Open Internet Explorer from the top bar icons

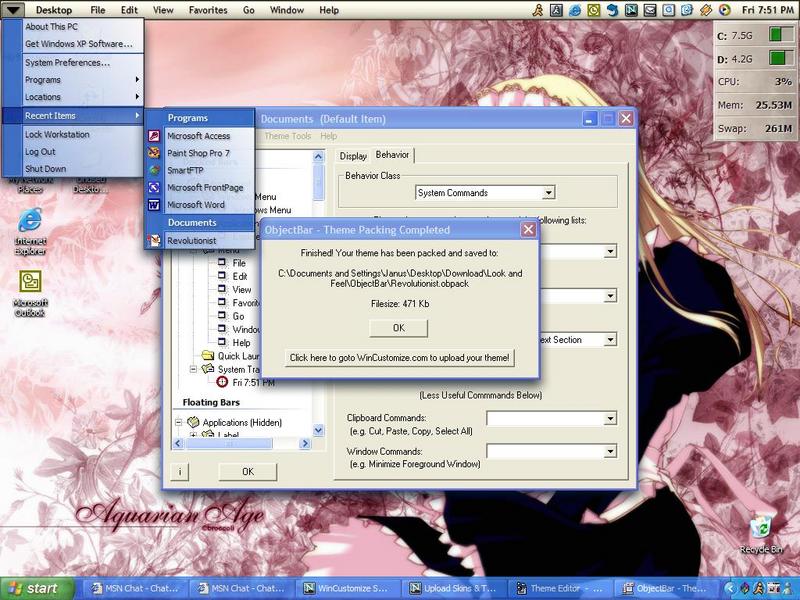coord(574,10)
